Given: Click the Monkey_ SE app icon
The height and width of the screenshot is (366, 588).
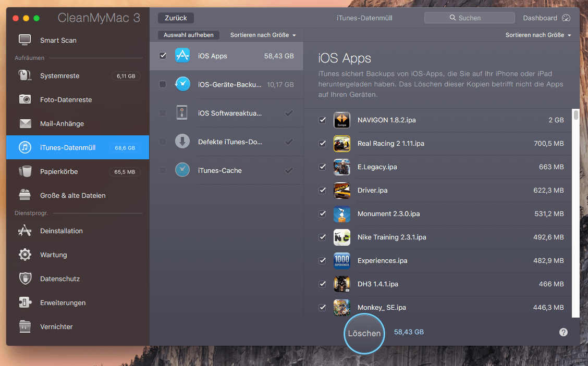Looking at the screenshot, I should point(341,308).
